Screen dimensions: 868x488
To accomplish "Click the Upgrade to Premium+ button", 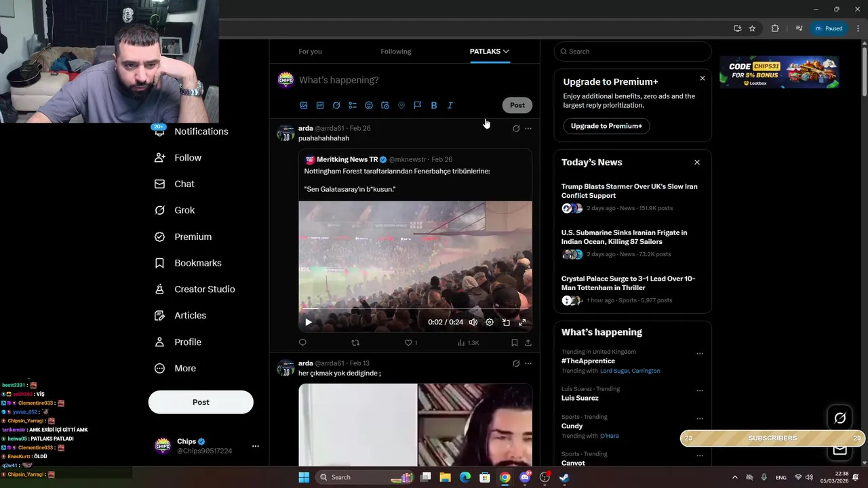I will pos(606,126).
